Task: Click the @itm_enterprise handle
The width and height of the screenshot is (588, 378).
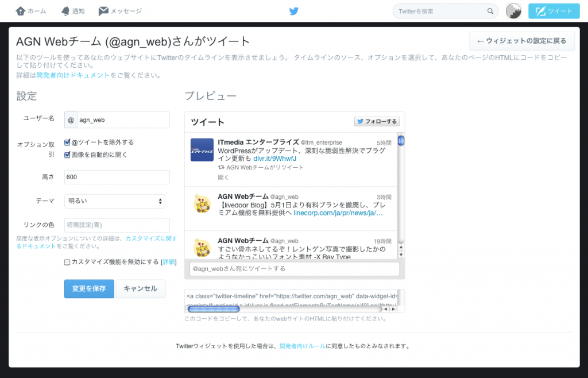Action: pyautogui.click(x=322, y=142)
